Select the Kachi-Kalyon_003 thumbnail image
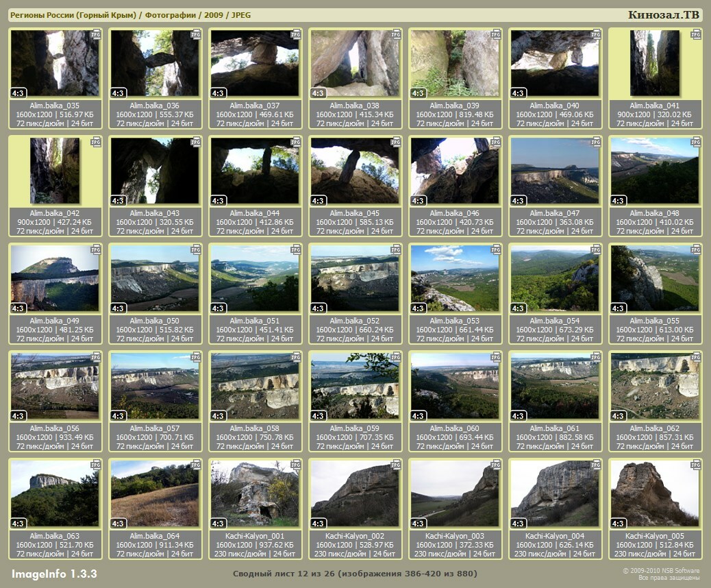This screenshot has width=711, height=588. [455, 493]
